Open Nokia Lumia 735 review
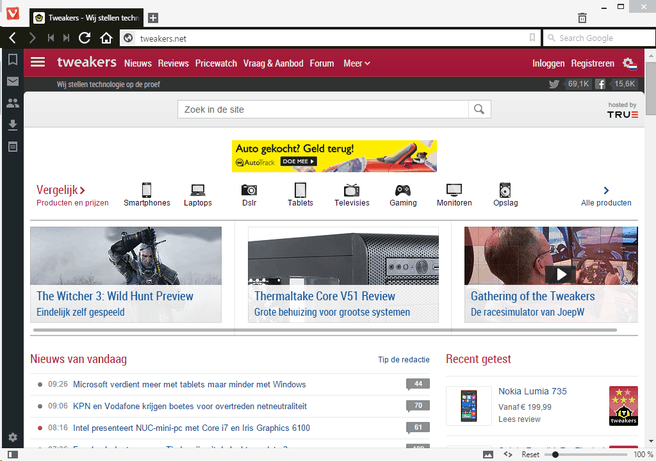The image size is (656, 461). pyautogui.click(x=533, y=391)
